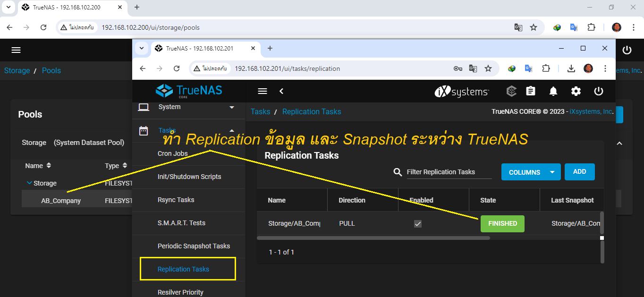Open the COLUMNS dropdown
Image resolution: width=644 pixels, height=297 pixels.
[x=531, y=172]
